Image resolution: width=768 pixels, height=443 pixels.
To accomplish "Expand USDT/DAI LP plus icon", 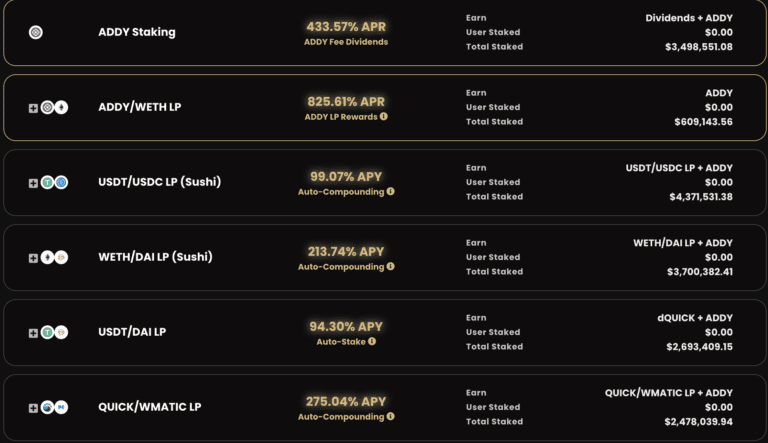I will tap(33, 333).
